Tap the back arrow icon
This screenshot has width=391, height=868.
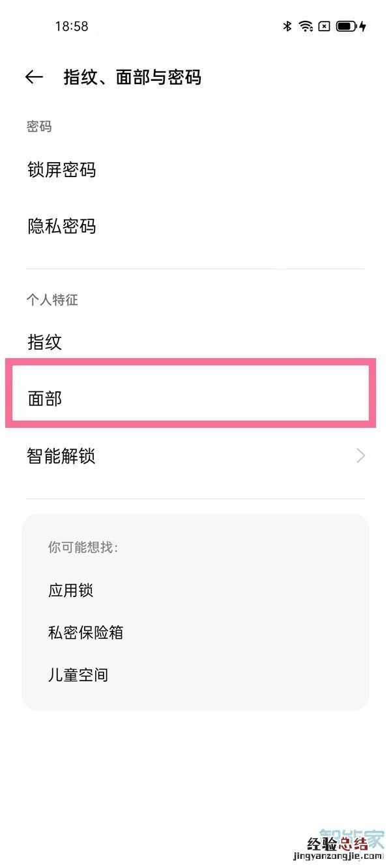(34, 77)
